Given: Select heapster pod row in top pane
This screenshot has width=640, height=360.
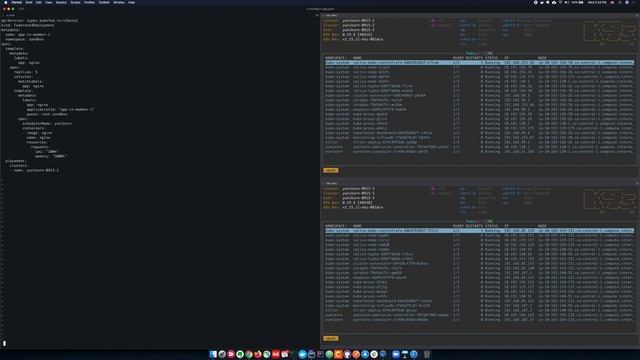Looking at the screenshot, I should (x=480, y=109).
